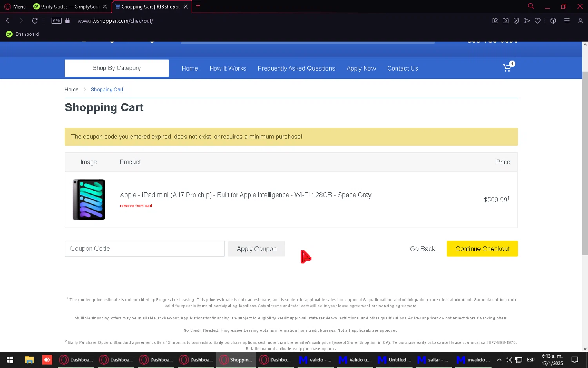Open the red taskbar app icon
The height and width of the screenshot is (368, 588).
pyautogui.click(x=47, y=360)
